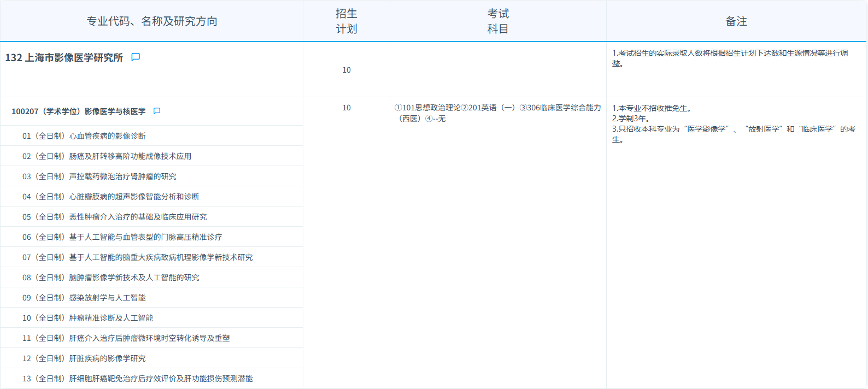Click direction 09 感染放射学与人工智能
This screenshot has width=868, height=389.
(x=84, y=298)
